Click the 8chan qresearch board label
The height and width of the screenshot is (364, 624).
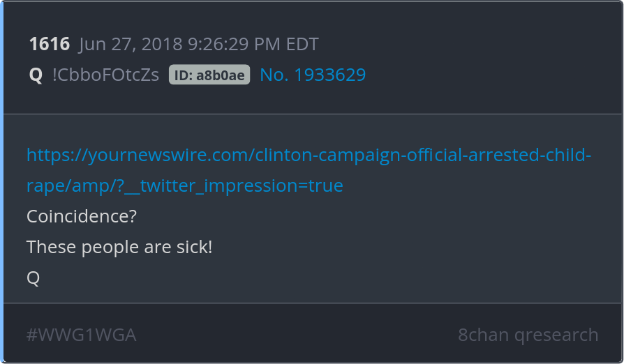pos(528,335)
